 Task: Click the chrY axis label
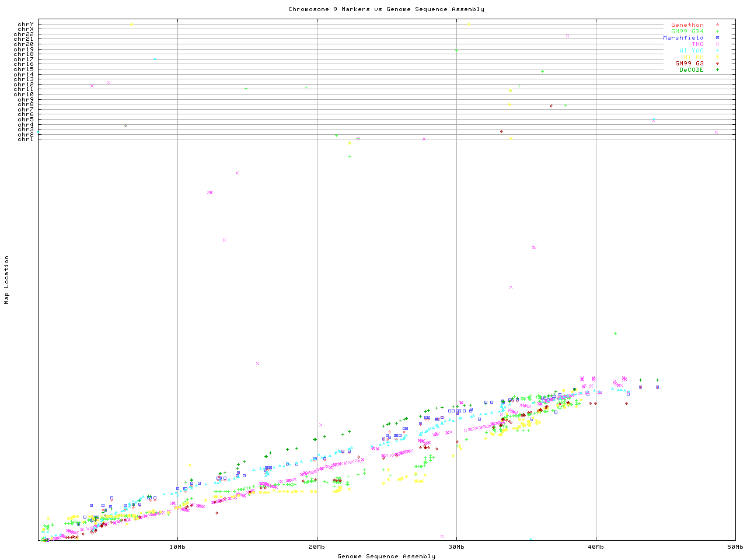(x=26, y=24)
